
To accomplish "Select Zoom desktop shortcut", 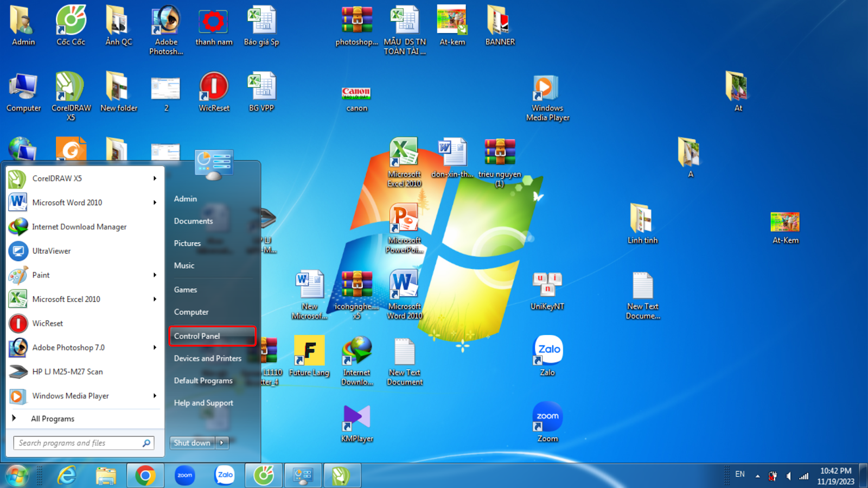I will pyautogui.click(x=547, y=422).
